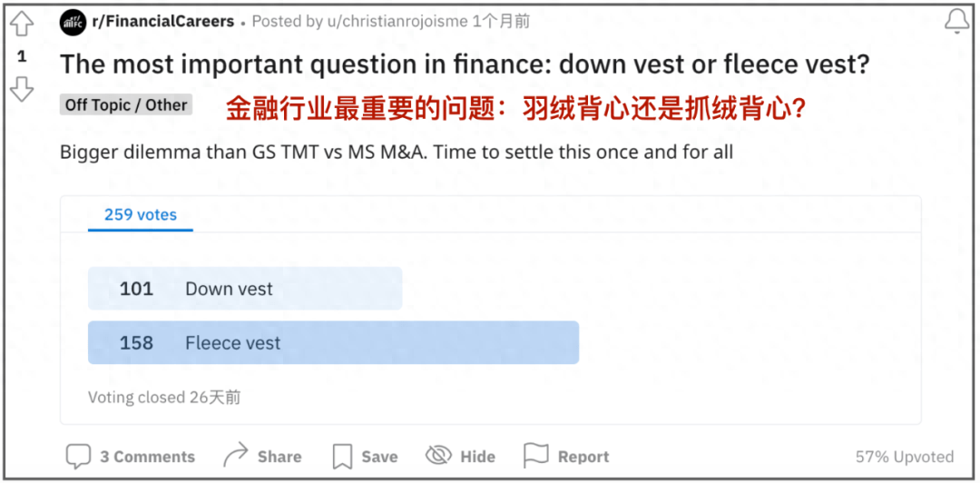
Task: Open the r/FinancialCareers subreddit avatar
Action: click(73, 22)
